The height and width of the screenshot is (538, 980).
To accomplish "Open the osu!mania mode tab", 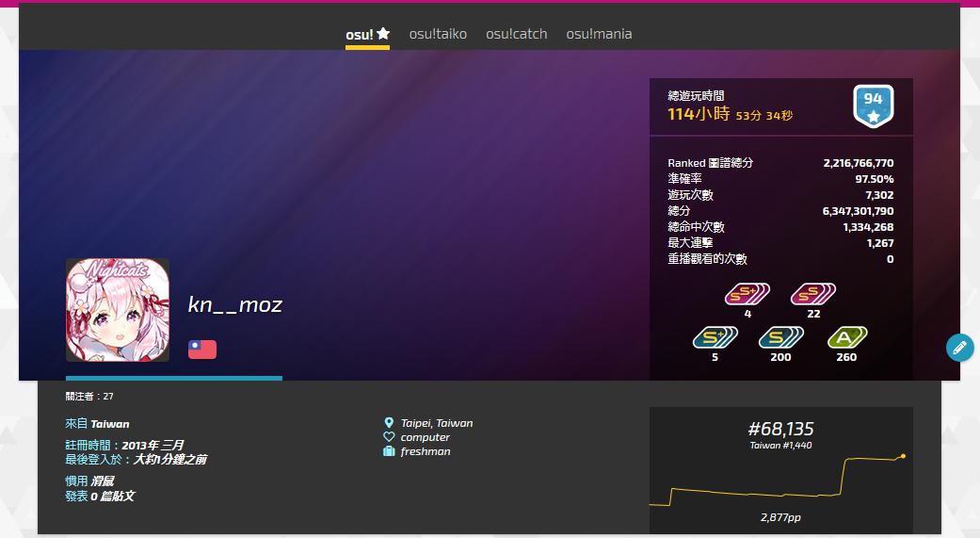I will [599, 34].
